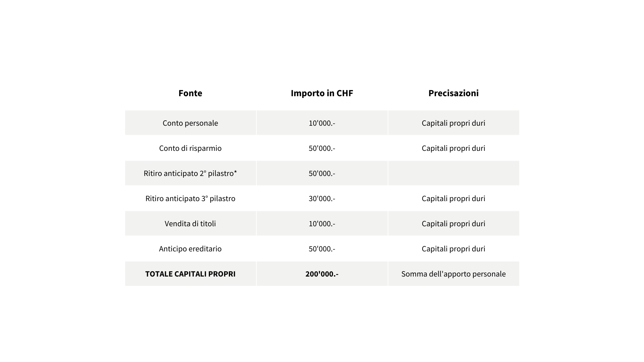This screenshot has width=644, height=362.
Task: Click the Ritiro anticipato 3° pilastro cell
Action: 190,198
